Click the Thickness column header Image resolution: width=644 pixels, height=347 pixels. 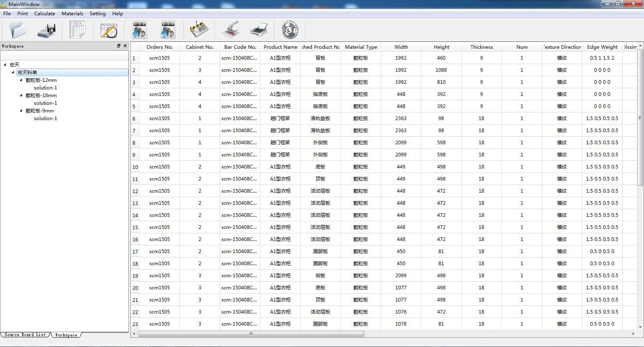coord(481,47)
